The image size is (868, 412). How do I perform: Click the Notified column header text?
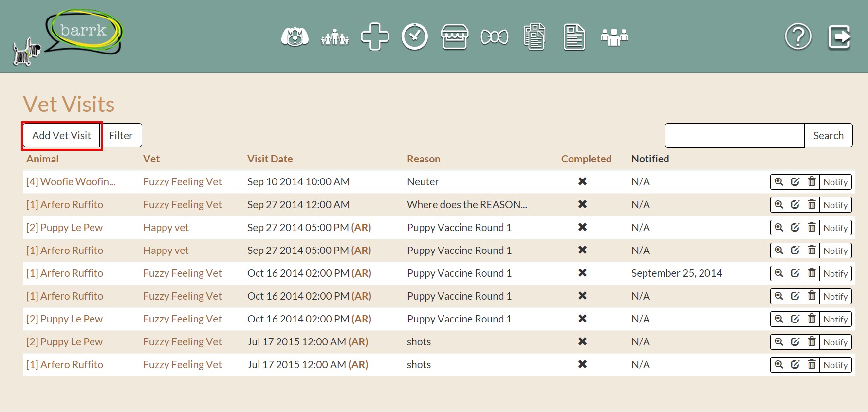[x=650, y=159]
